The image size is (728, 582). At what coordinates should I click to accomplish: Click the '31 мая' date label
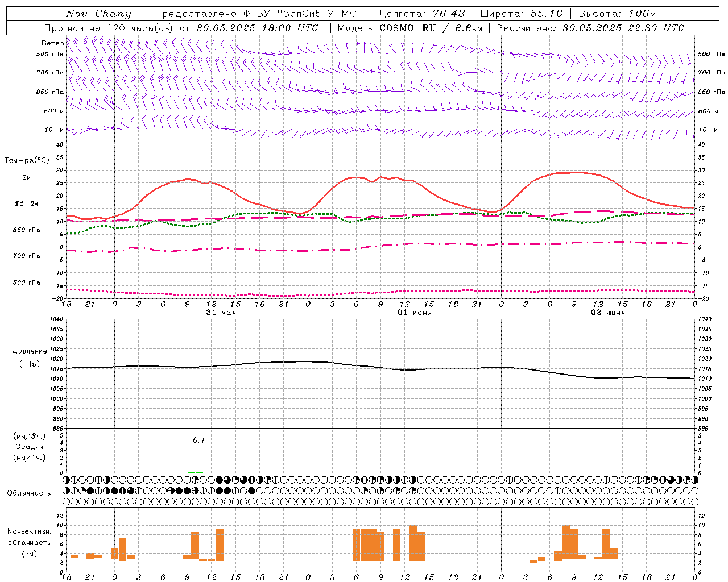(221, 312)
